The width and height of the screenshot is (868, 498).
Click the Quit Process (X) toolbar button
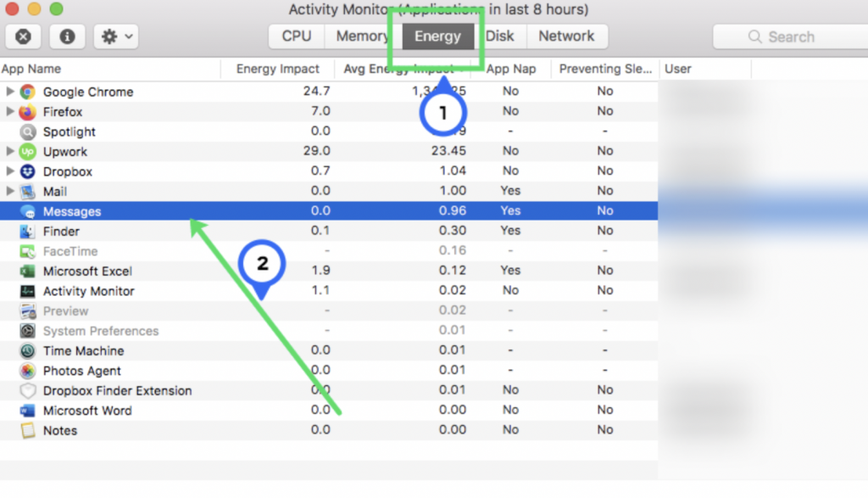23,36
